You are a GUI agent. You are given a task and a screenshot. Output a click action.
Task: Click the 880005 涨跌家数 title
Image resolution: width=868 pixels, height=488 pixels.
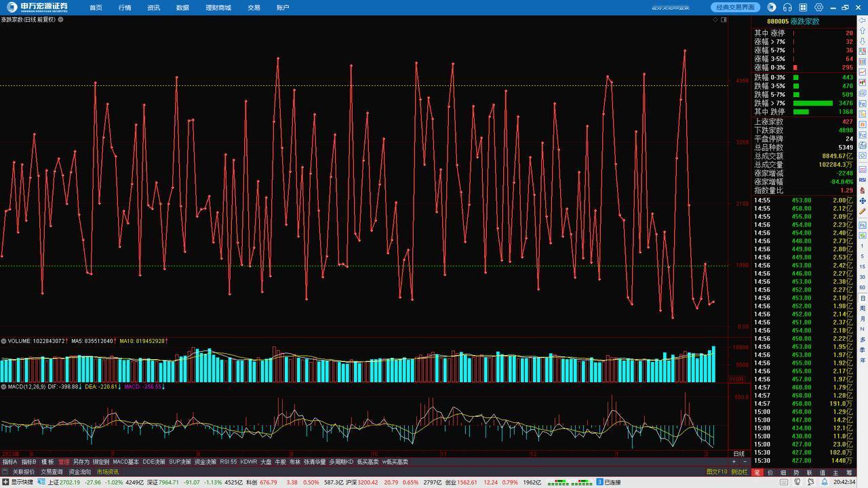[793, 21]
